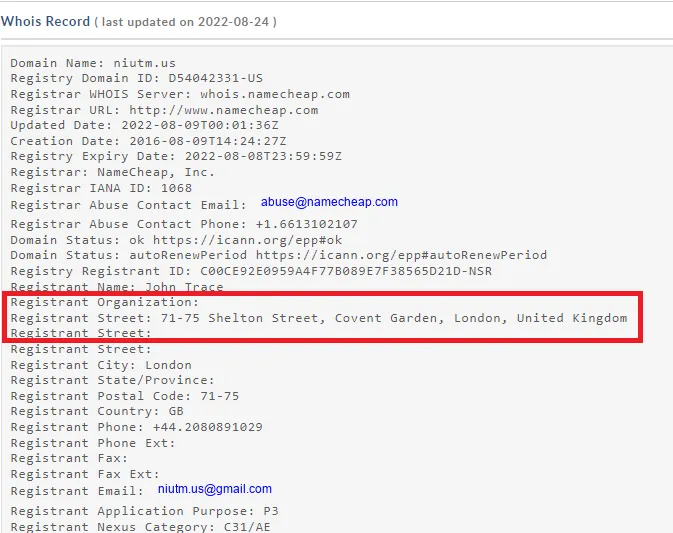This screenshot has height=533, width=673.
Task: Select Domain Status autoRenewPeriod line
Action: point(279,255)
